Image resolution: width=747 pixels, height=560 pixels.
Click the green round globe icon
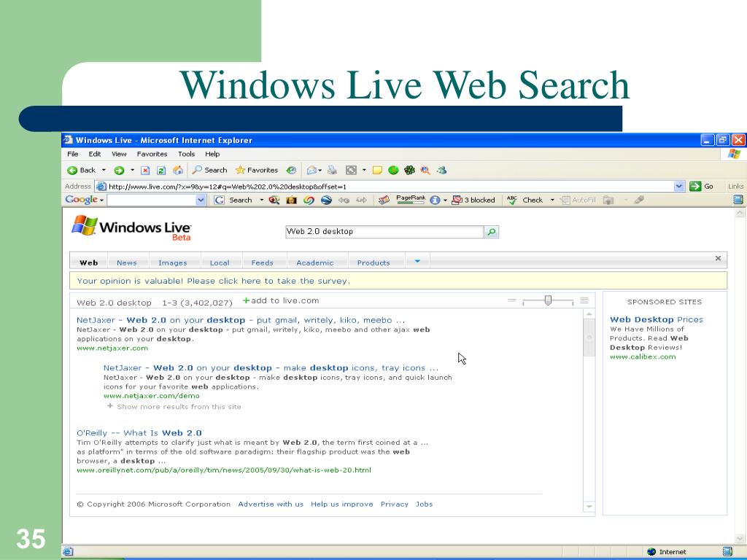pos(393,170)
